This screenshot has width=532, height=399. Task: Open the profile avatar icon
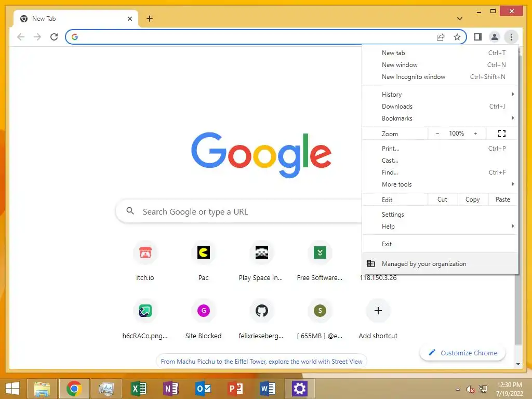pyautogui.click(x=495, y=37)
